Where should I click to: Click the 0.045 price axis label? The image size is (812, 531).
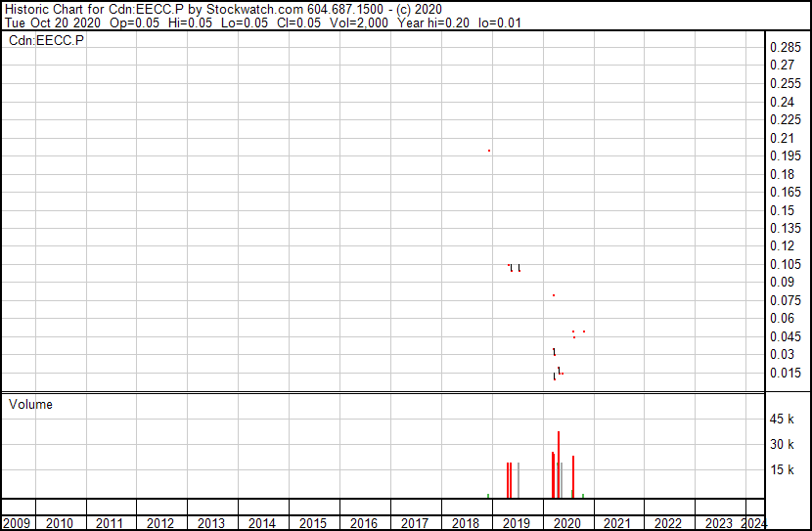point(785,336)
